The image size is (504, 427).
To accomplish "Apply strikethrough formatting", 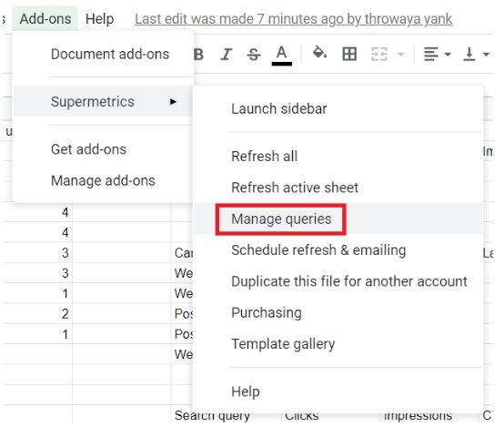I will tap(254, 54).
